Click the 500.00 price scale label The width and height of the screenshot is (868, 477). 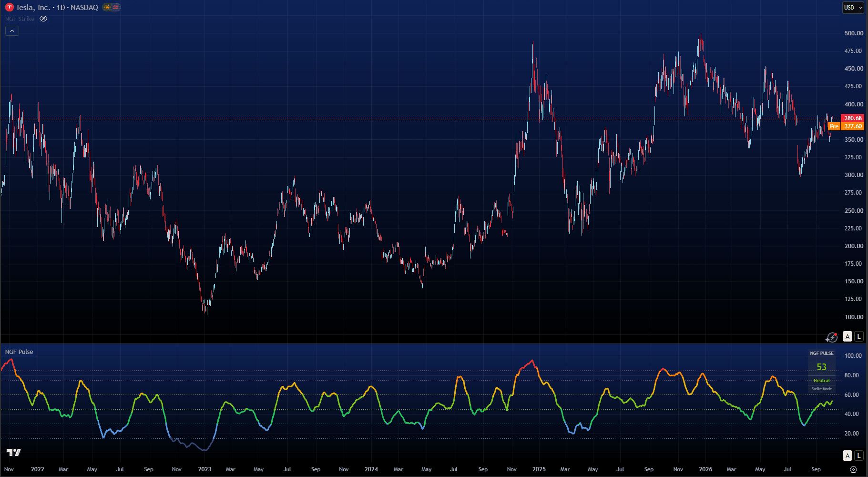(854, 33)
